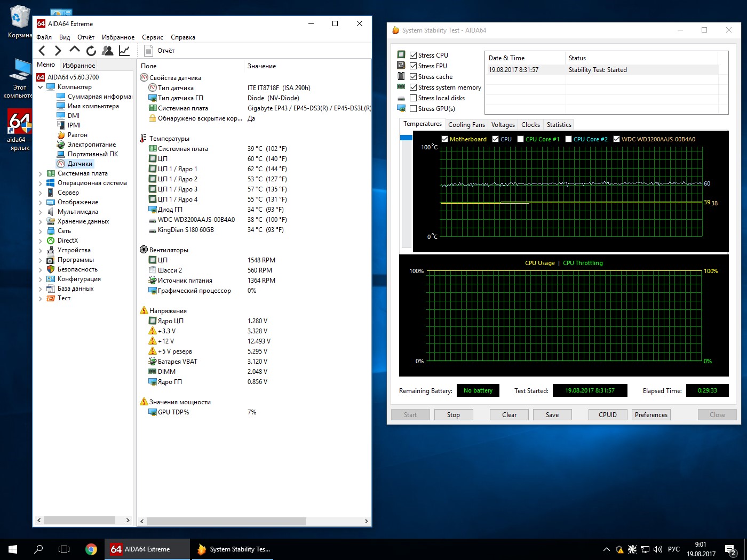Enable the Stress local disks checkbox
The height and width of the screenshot is (560, 747).
413,98
